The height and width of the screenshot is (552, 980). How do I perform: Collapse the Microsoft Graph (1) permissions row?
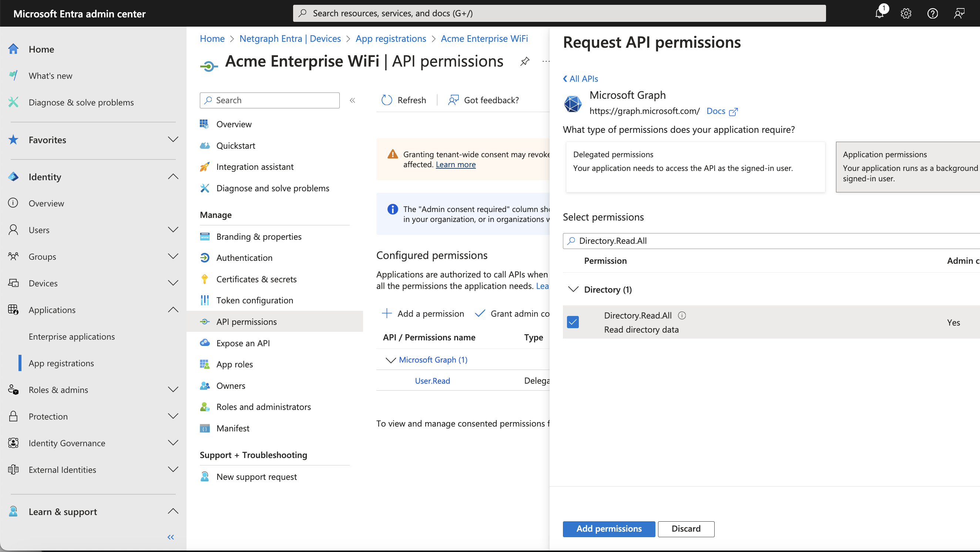pos(390,360)
